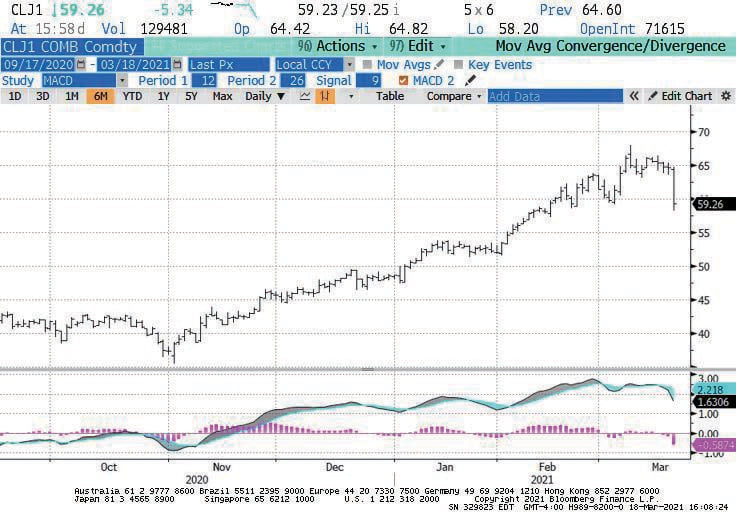Enable the Mov Avgs checkbox

click(x=368, y=64)
